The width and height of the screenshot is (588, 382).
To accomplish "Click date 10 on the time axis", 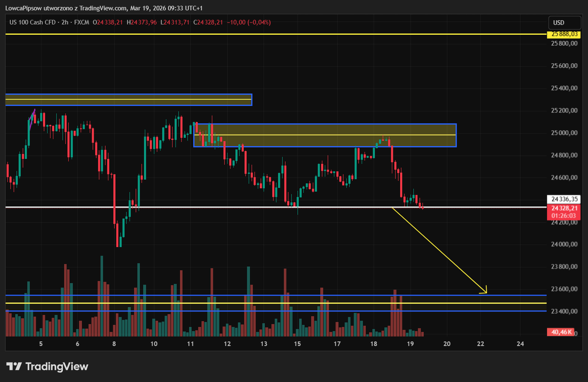I will click(154, 344).
